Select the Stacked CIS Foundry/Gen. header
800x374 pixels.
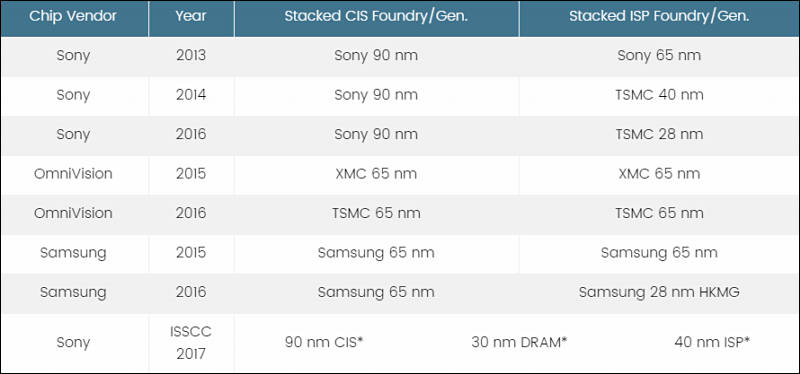pos(377,16)
